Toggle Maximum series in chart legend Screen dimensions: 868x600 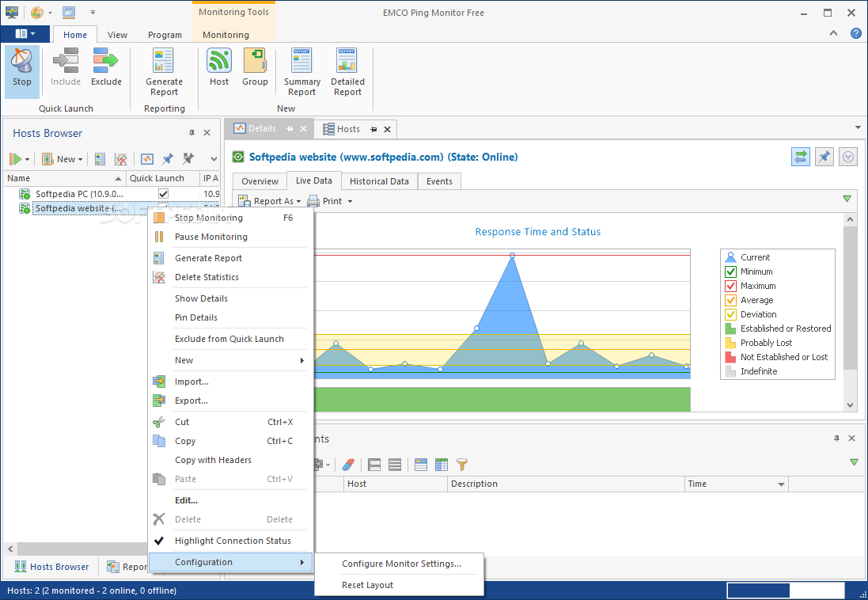pyautogui.click(x=730, y=286)
